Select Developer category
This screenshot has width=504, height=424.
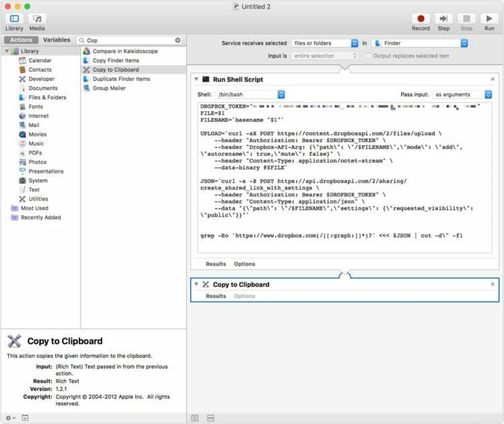[x=42, y=79]
